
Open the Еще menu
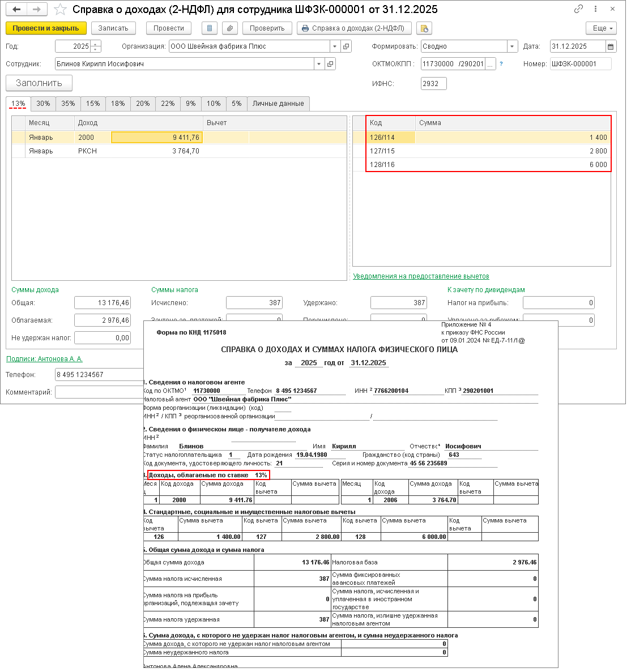601,28
